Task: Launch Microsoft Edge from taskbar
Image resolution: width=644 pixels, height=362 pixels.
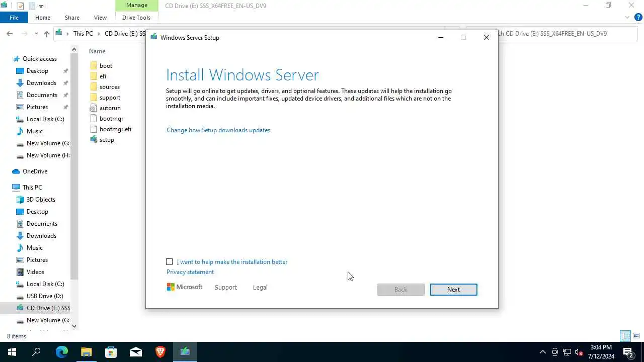Action: click(x=61, y=352)
